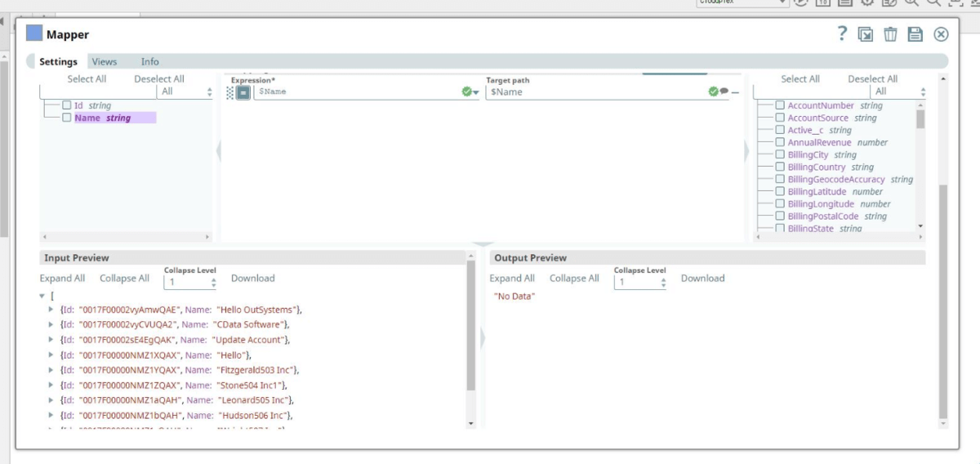
Task: Click Select All in the input schema
Action: click(x=87, y=79)
